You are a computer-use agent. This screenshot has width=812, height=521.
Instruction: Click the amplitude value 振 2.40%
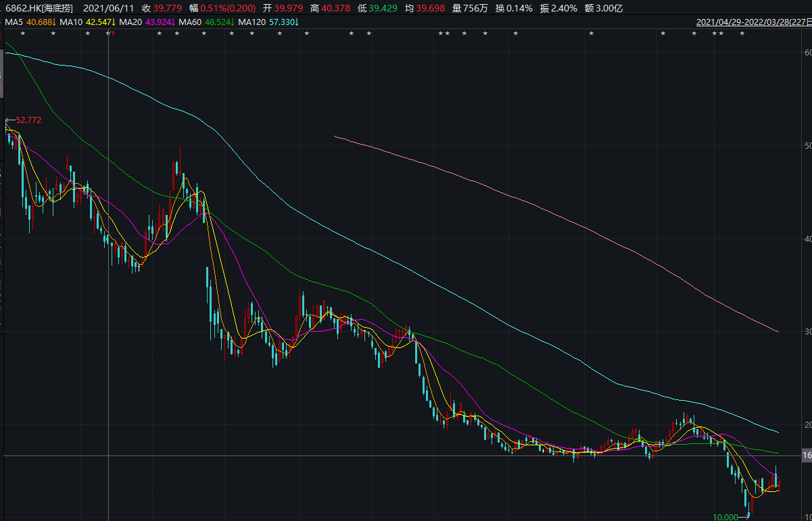pos(558,8)
